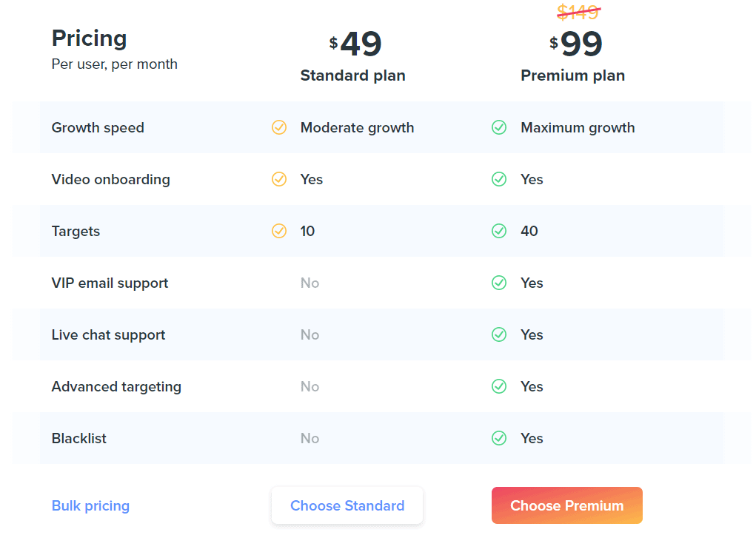Viewport: 756px width, 552px height.
Task: Click the Standard plan heading
Action: 353,75
